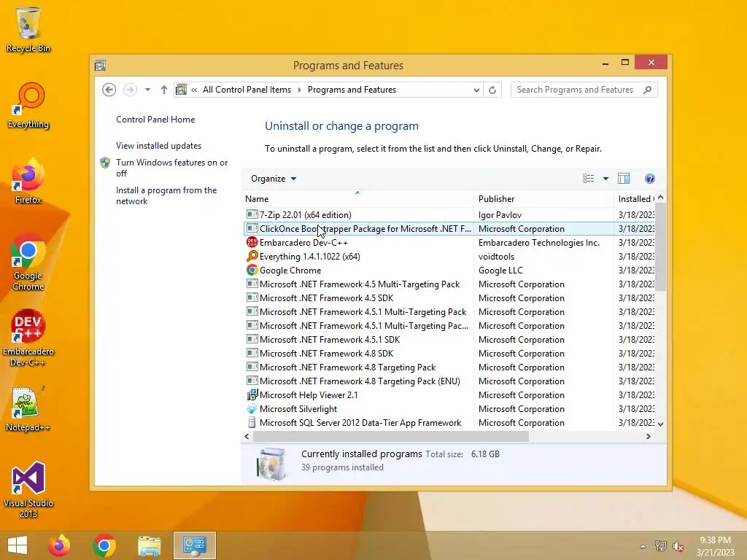
Task: Open Google Chrome desktop shortcut
Action: 28,262
